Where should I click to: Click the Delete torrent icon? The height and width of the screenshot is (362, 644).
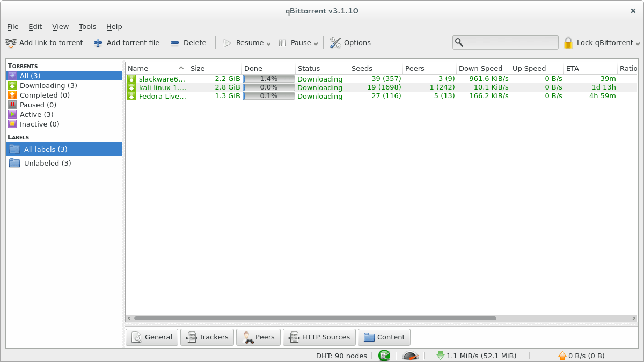pyautogui.click(x=173, y=42)
